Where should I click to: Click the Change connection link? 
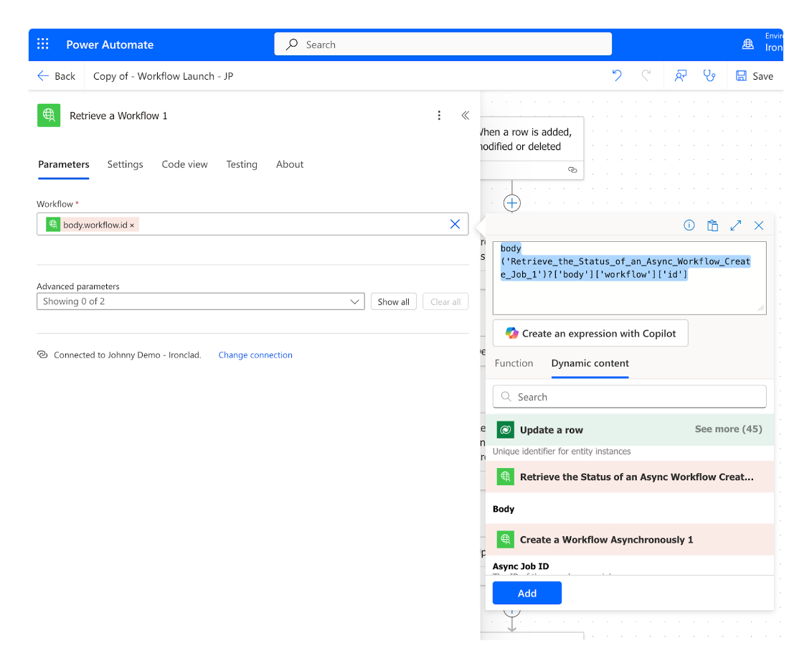[255, 355]
